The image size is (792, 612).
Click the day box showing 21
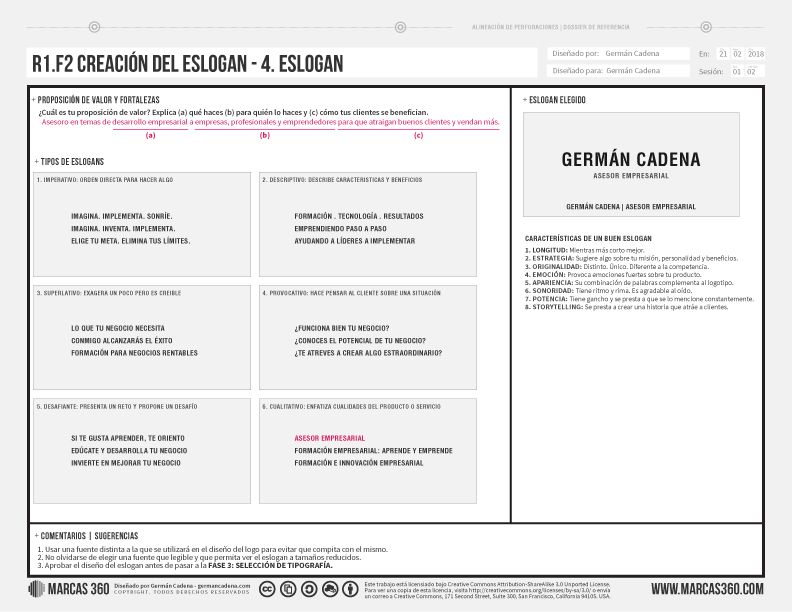click(x=723, y=54)
